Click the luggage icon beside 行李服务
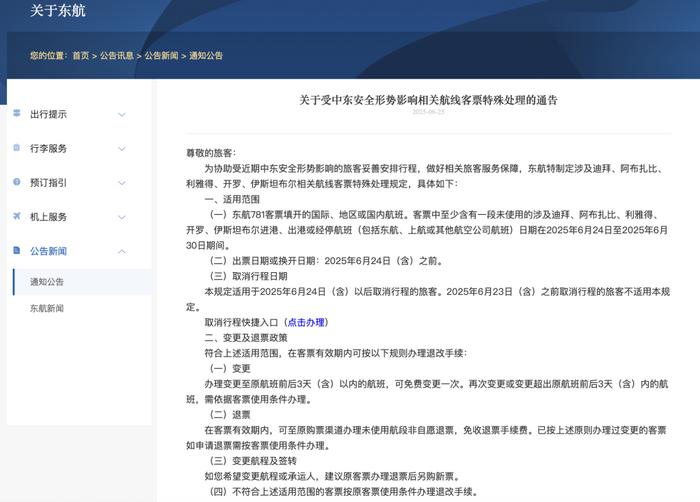Image resolution: width=700 pixels, height=502 pixels. pyautogui.click(x=18, y=148)
